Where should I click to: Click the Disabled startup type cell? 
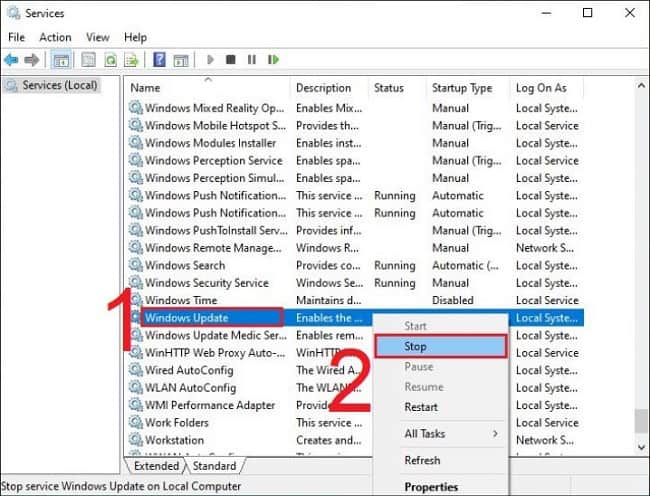coord(452,300)
